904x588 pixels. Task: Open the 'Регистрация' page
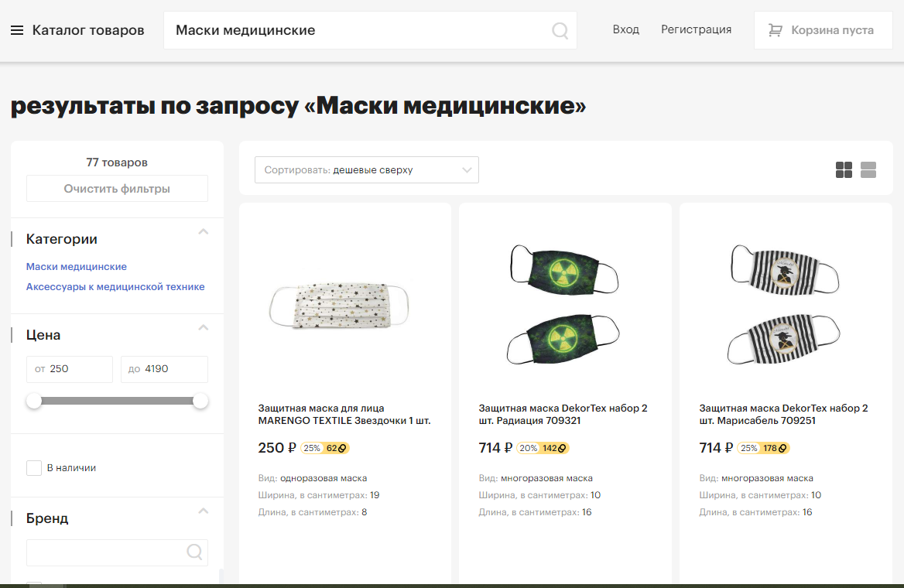coord(696,29)
